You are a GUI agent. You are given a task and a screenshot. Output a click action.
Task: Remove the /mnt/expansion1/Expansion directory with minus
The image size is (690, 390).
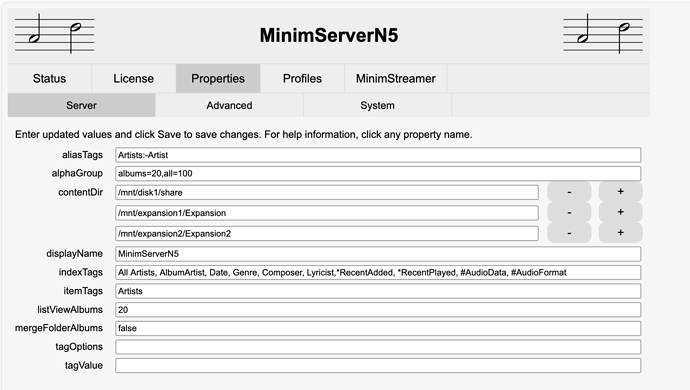tap(569, 212)
